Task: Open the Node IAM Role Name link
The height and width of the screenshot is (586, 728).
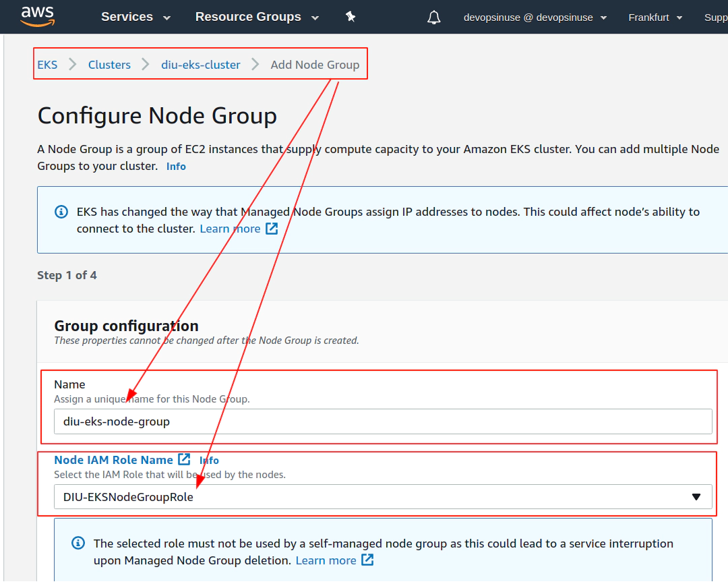Action: [x=114, y=460]
